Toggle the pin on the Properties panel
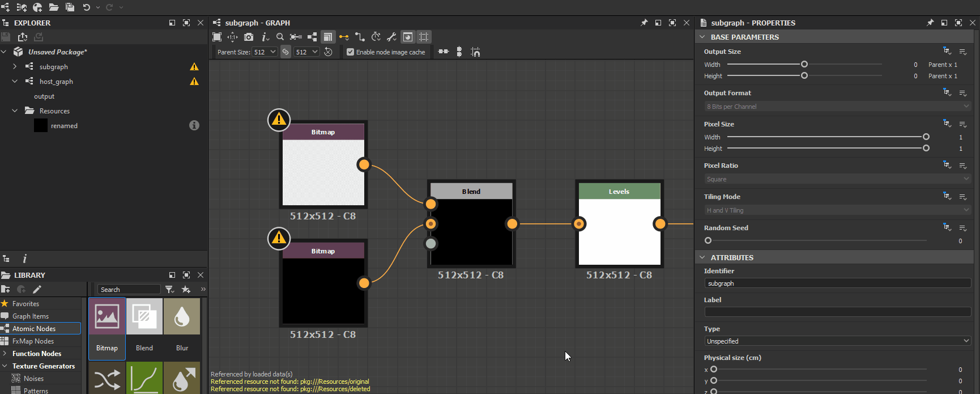Image resolution: width=980 pixels, height=394 pixels. point(930,23)
